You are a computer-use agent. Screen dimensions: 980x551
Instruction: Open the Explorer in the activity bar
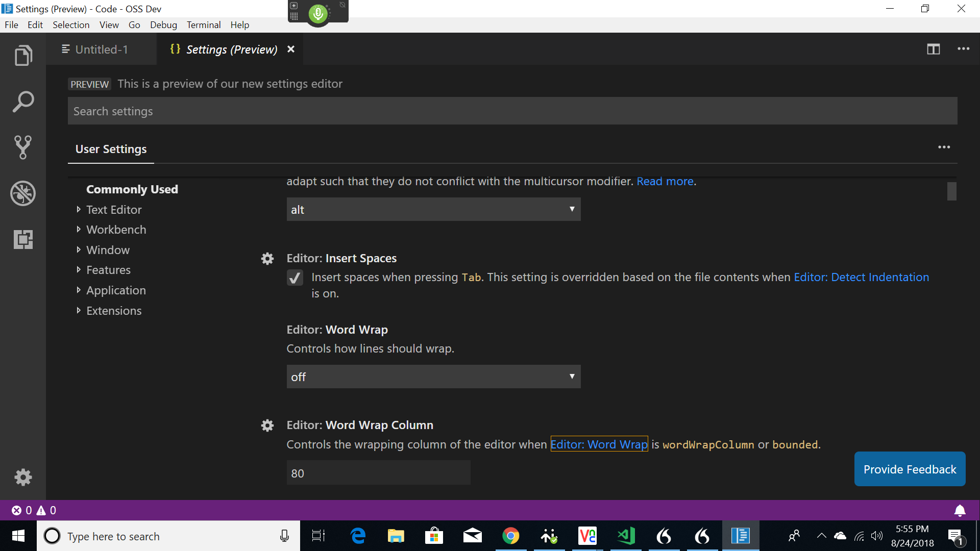coord(23,55)
